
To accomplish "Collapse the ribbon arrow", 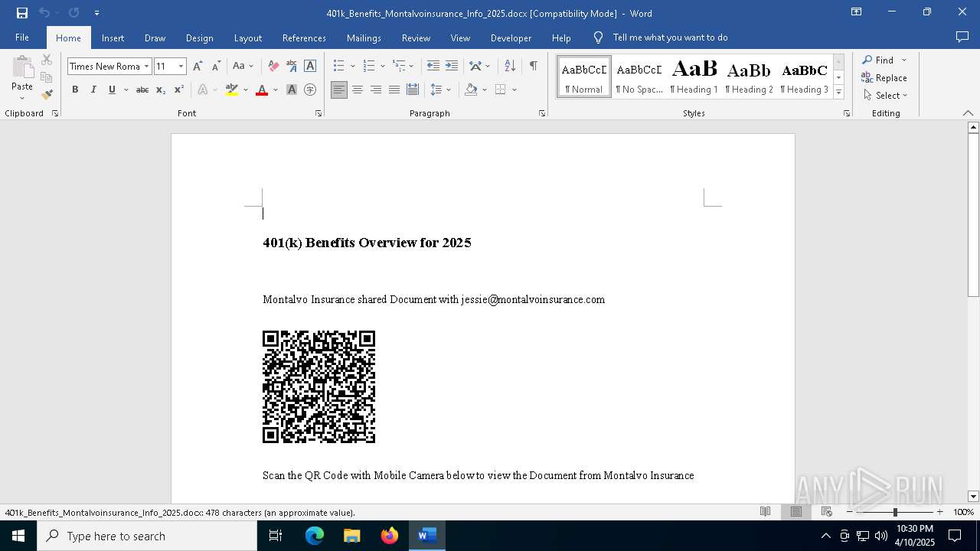I will (x=968, y=113).
